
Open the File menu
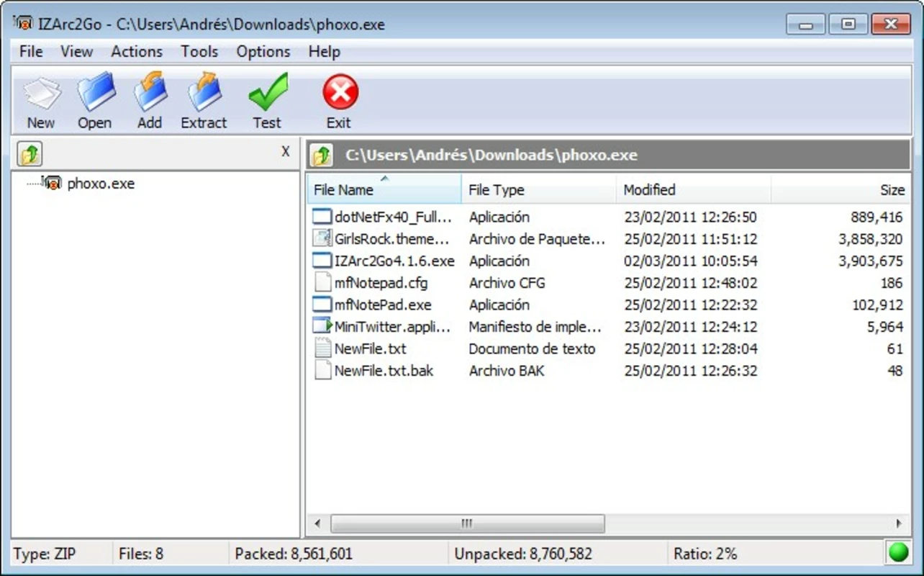pyautogui.click(x=31, y=51)
